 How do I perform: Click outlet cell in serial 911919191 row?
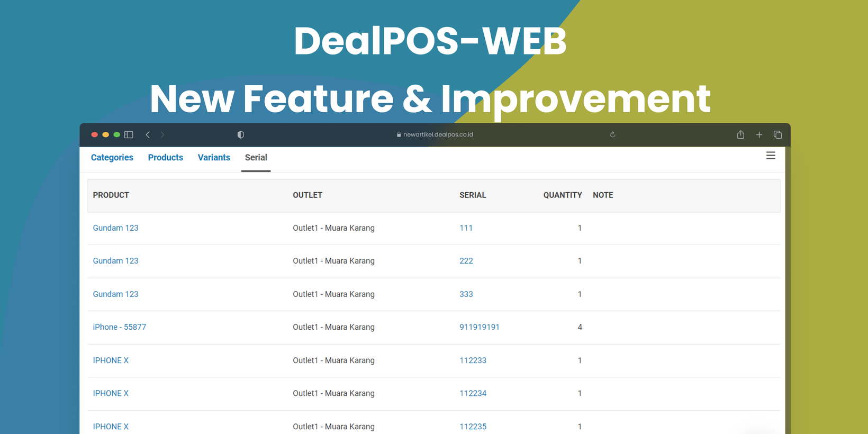click(333, 327)
